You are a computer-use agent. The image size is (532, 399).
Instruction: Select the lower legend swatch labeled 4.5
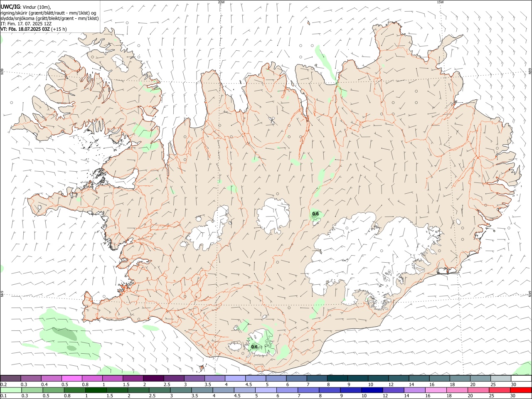[245, 390]
